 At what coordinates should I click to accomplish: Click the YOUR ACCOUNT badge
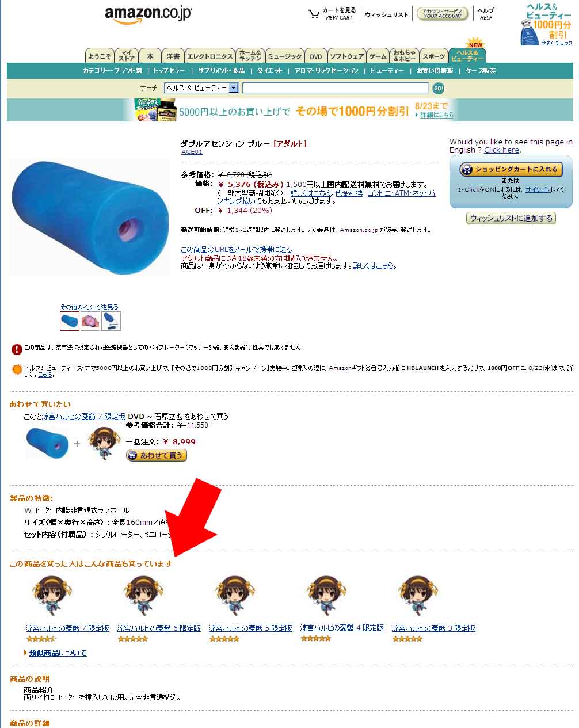click(x=442, y=14)
